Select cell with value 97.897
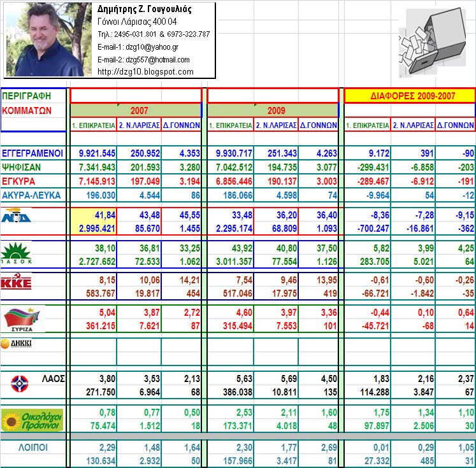The image size is (476, 468). (x=368, y=426)
